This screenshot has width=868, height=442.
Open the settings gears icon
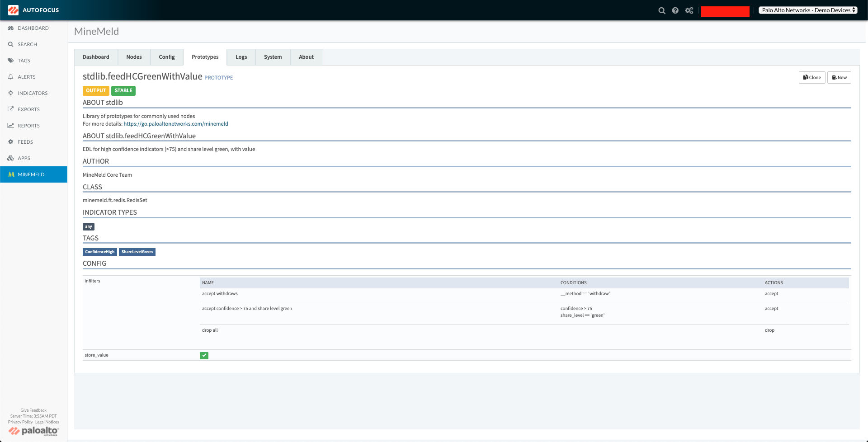click(689, 10)
